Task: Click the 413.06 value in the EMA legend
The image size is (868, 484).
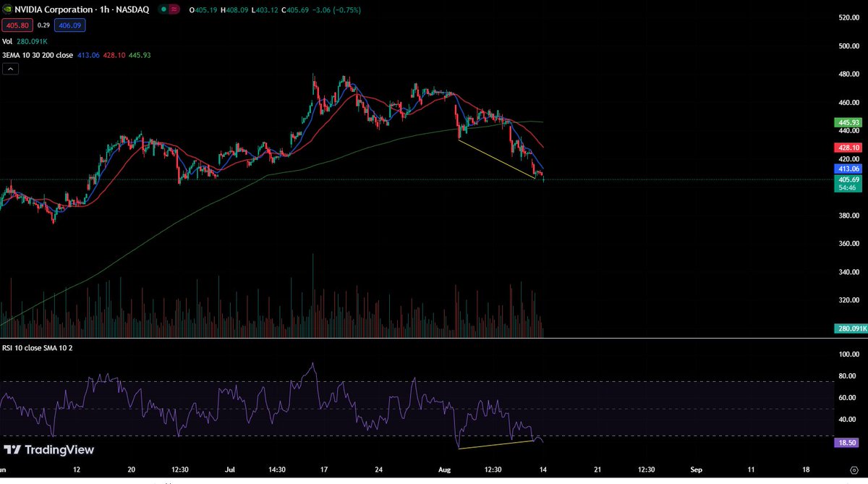Action: [88, 55]
